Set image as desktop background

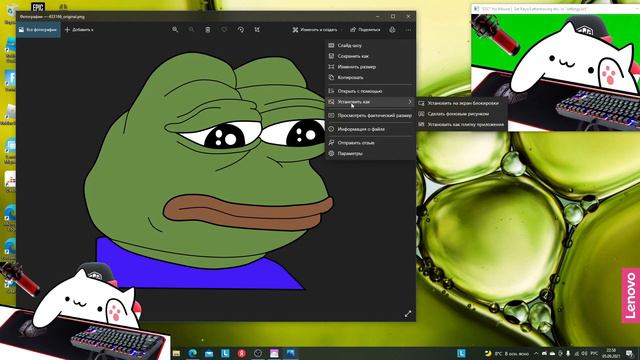[x=462, y=114]
